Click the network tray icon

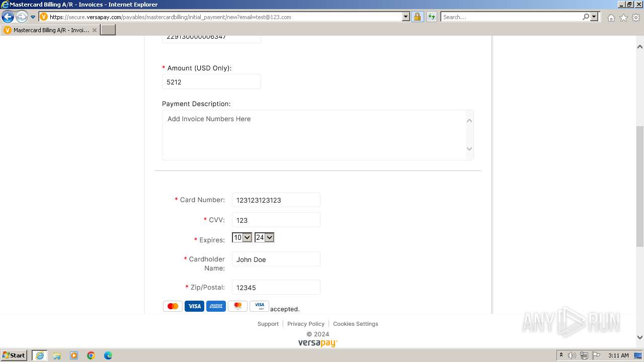pos(584,355)
